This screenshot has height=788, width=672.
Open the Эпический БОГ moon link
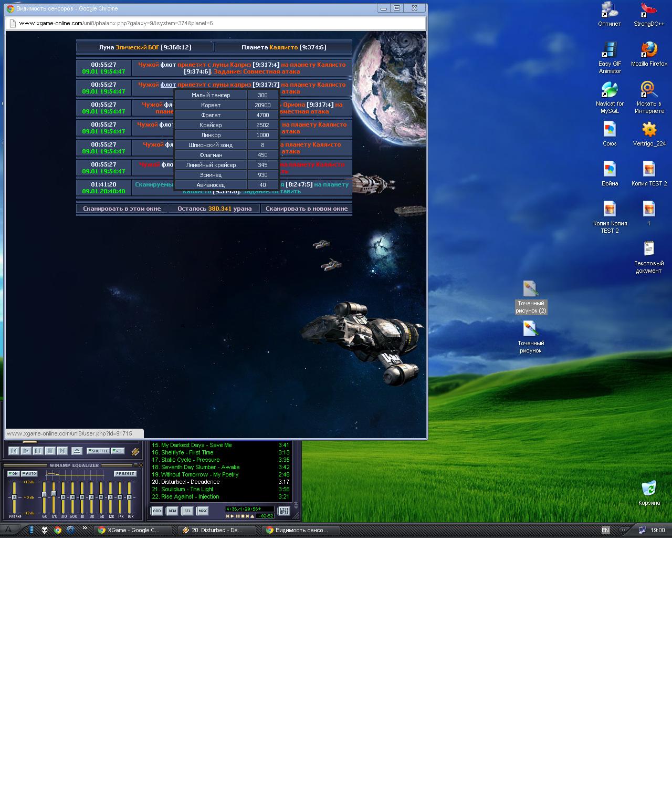point(137,47)
